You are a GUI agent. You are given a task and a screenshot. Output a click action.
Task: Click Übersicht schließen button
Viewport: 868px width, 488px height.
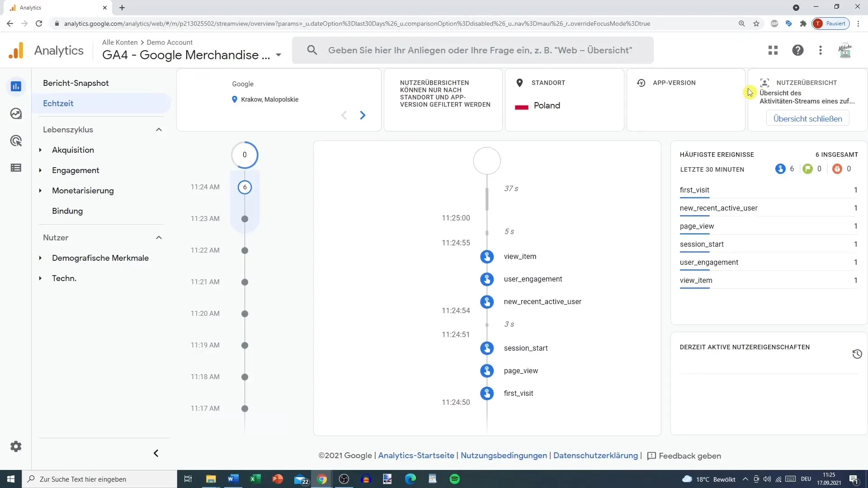tap(807, 119)
